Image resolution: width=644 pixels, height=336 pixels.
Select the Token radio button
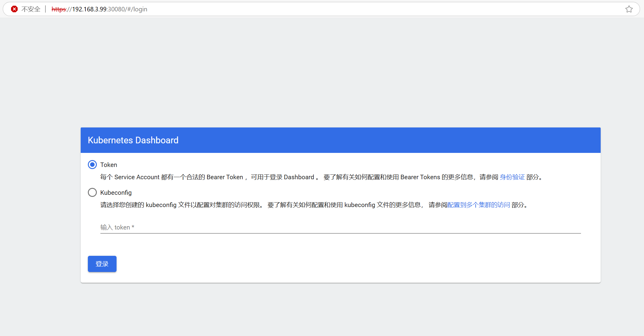[x=92, y=165]
